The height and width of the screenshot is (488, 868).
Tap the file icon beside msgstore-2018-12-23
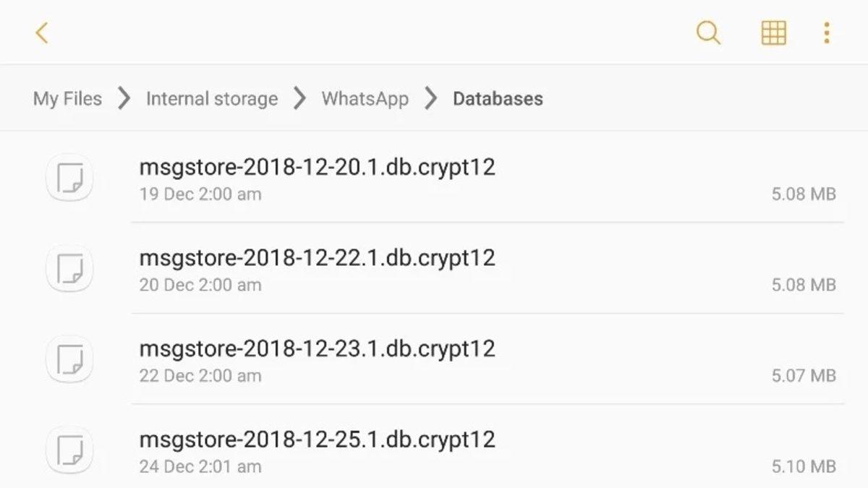[x=69, y=359]
